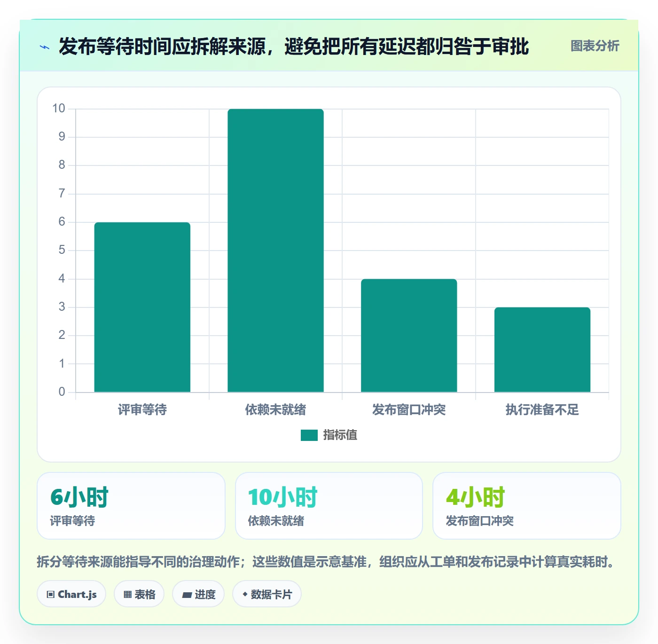
Task: Click the 执行准备不足 x-axis label
Action: 542,410
